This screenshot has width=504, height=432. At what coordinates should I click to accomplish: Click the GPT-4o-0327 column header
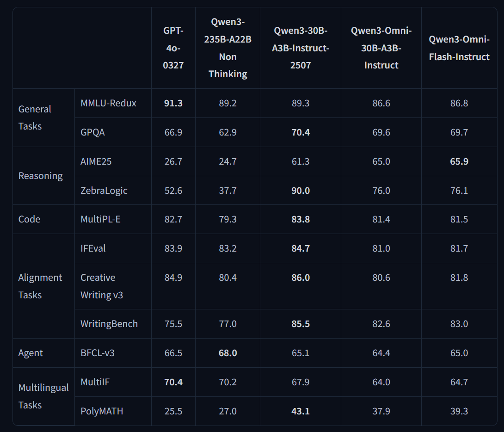click(173, 48)
